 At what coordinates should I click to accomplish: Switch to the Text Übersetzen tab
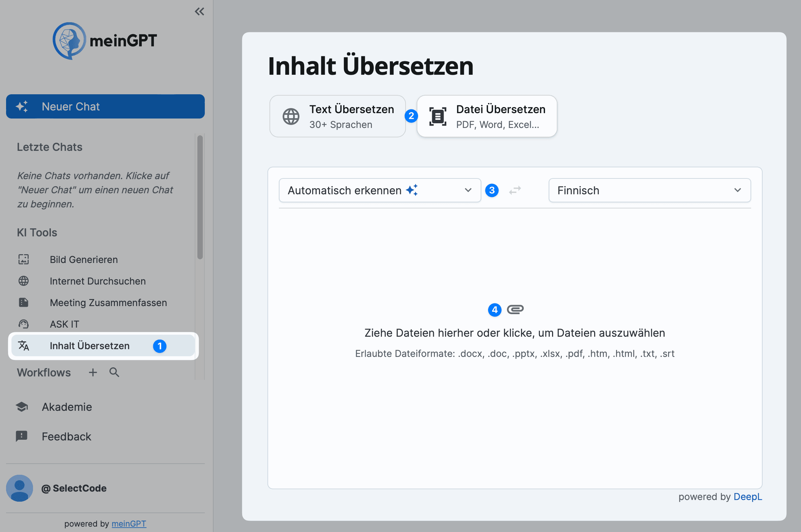[338, 116]
